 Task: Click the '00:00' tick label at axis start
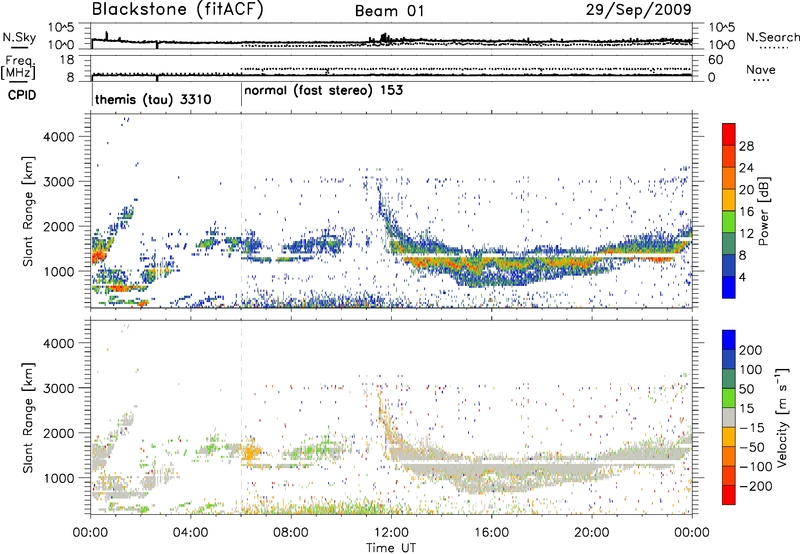pyautogui.click(x=90, y=533)
